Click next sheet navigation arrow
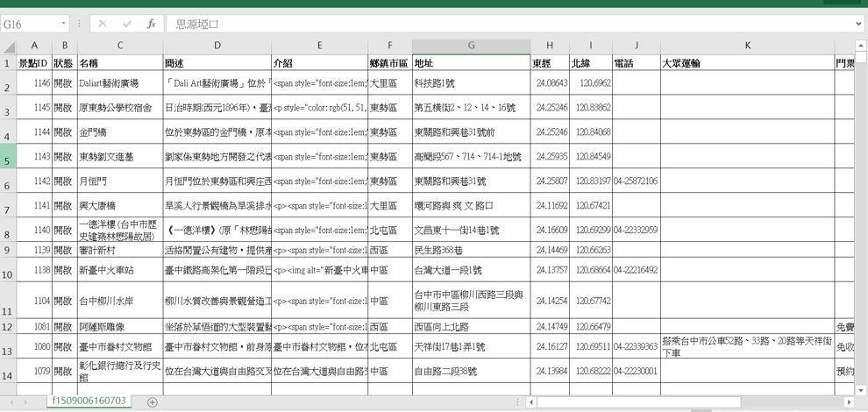Image resolution: width=868 pixels, height=412 pixels. (25, 402)
